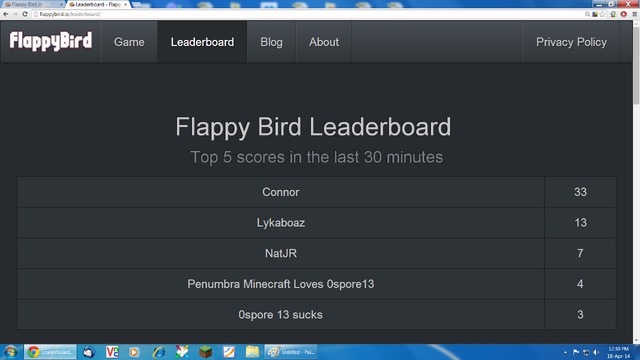Click the NatJR leaderboard name
The width and height of the screenshot is (640, 360).
[281, 253]
